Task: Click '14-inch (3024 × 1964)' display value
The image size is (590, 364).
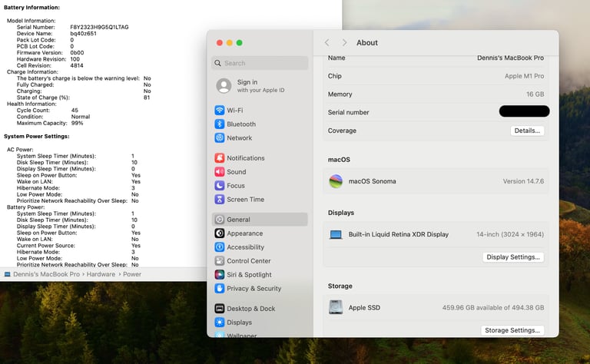Action: [510, 234]
